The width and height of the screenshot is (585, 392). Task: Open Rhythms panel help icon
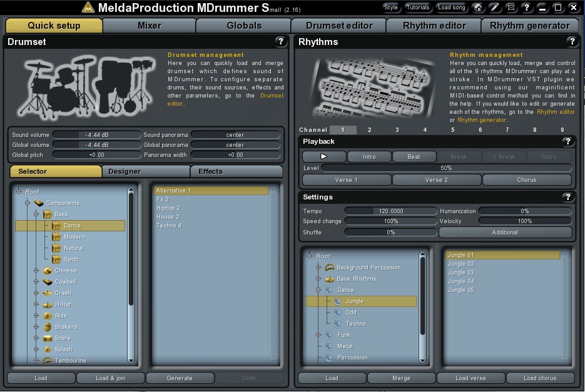click(572, 41)
